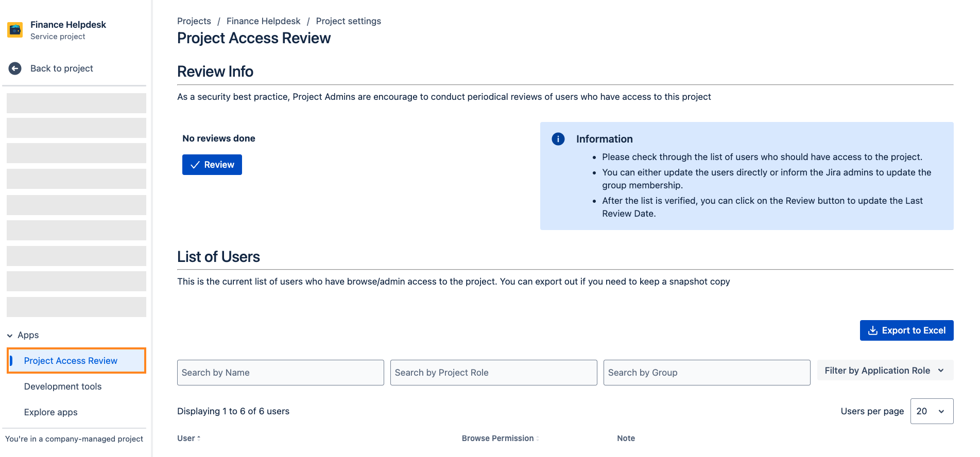Open the Filter by Application Role dropdown
This screenshot has height=457, width=980.
(x=884, y=370)
